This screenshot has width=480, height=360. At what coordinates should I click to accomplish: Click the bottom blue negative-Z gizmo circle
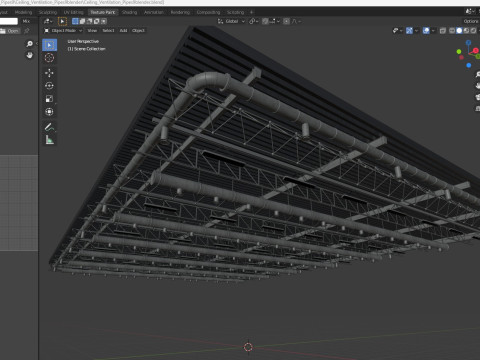pyautogui.click(x=469, y=65)
